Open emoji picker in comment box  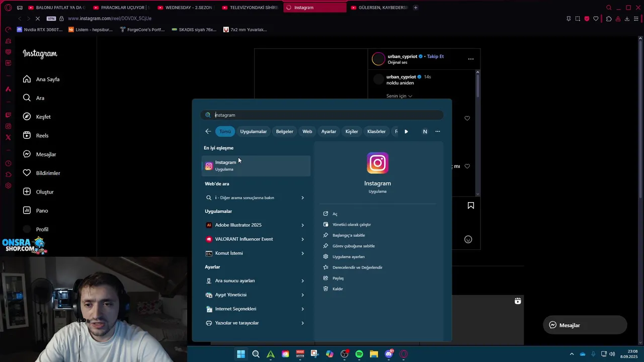coord(468,239)
